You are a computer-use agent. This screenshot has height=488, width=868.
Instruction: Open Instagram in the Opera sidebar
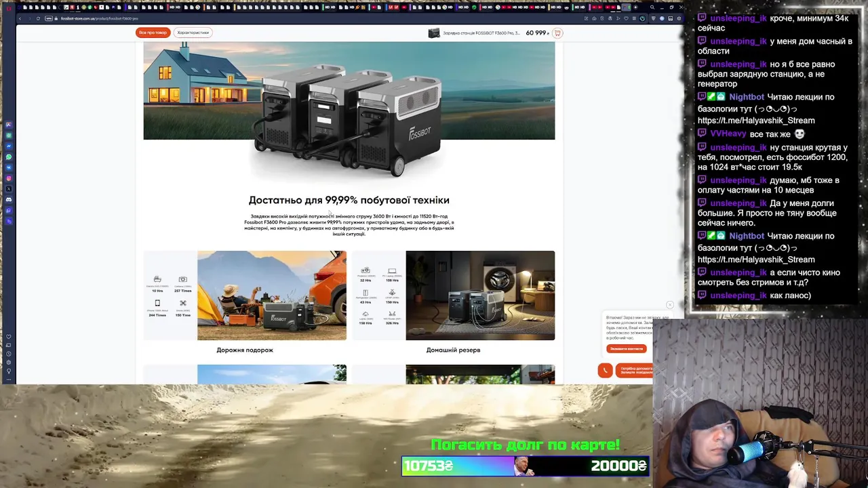[9, 178]
